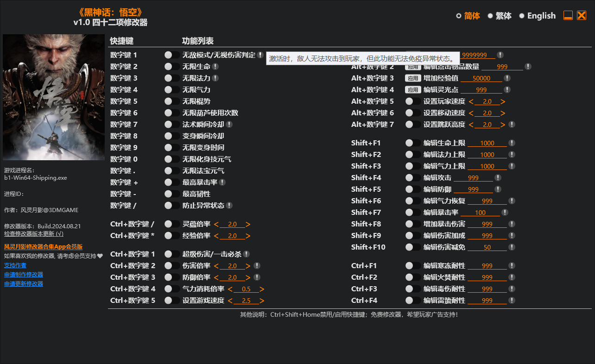
Task: Click info icon beside 防御倍率 value
Action: pos(257,277)
